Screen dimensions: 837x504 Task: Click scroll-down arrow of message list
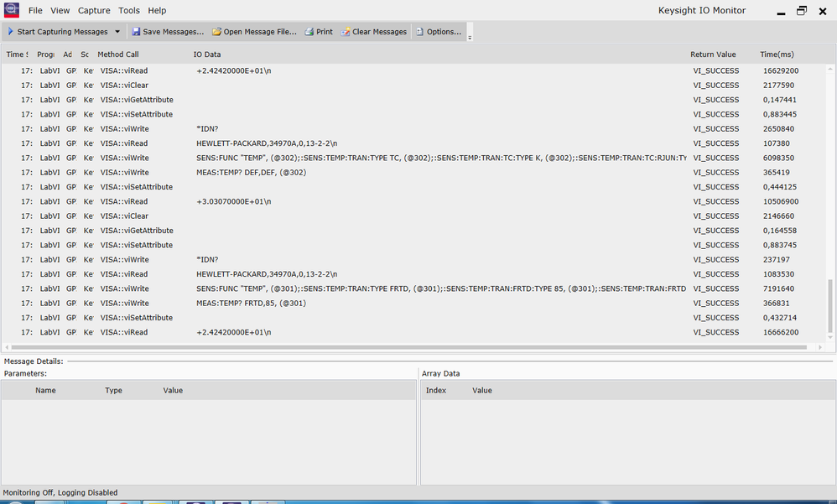[830, 337]
